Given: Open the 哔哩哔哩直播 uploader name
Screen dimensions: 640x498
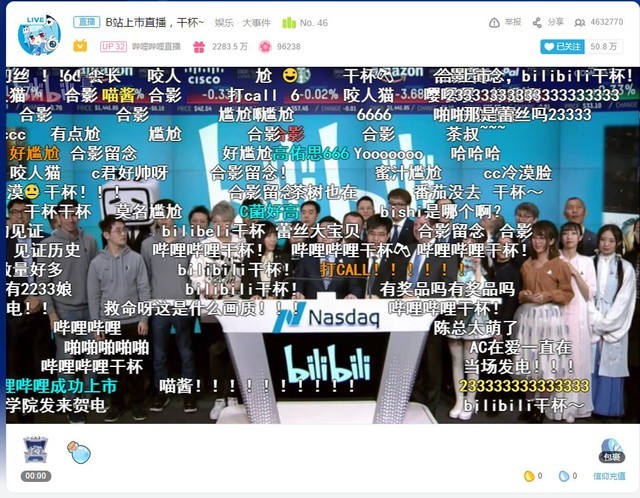Looking at the screenshot, I should point(156,47).
